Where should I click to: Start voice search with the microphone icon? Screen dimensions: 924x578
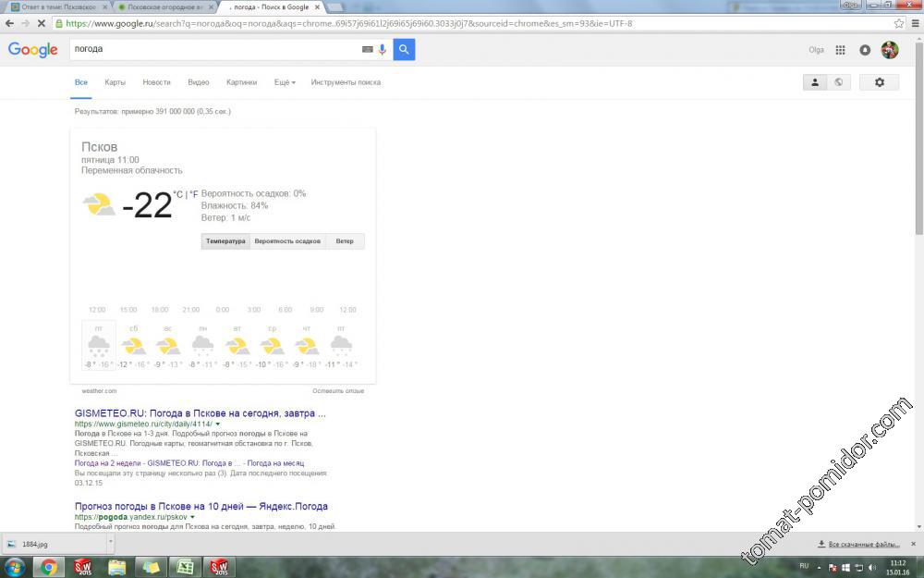coord(383,50)
